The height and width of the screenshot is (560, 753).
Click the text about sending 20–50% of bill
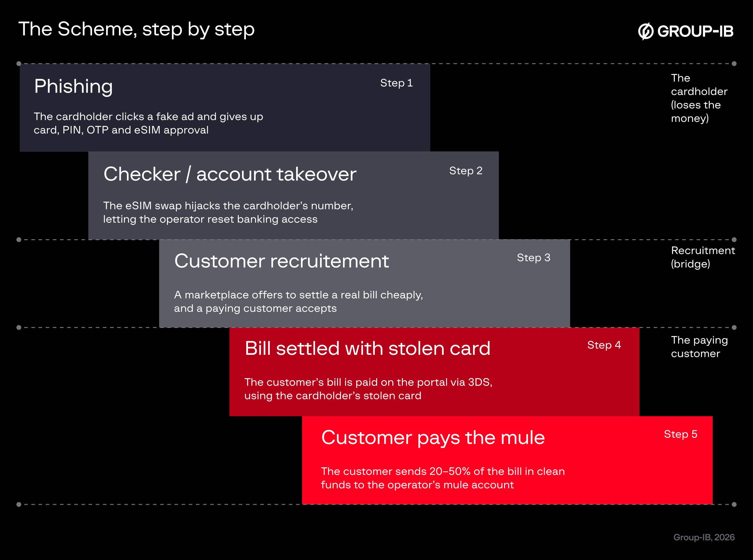[443, 478]
